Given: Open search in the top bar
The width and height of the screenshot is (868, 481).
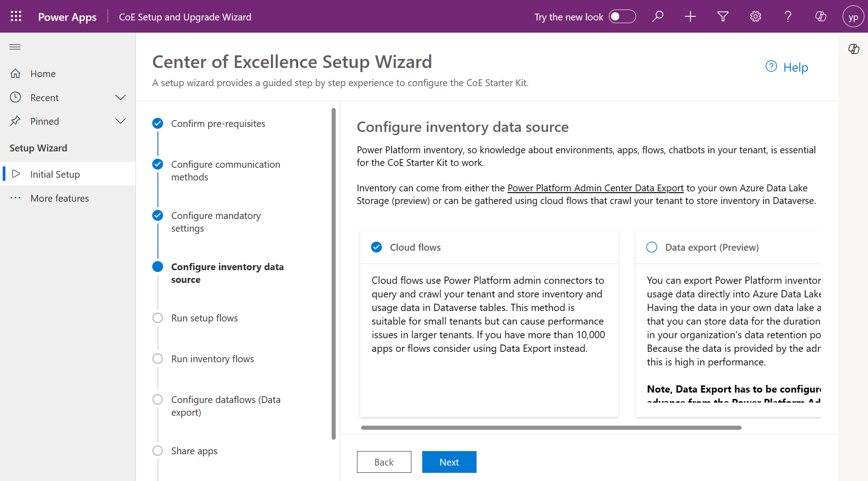Looking at the screenshot, I should coord(658,16).
